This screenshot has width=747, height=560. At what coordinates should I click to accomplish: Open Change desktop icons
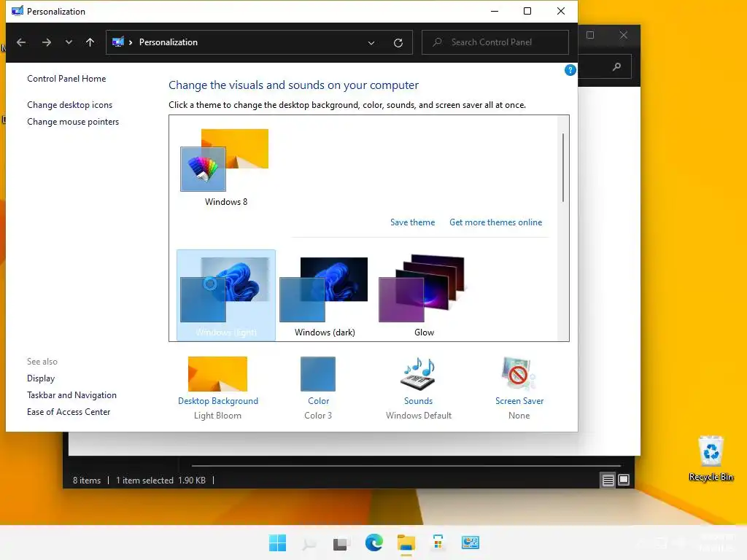tap(69, 105)
